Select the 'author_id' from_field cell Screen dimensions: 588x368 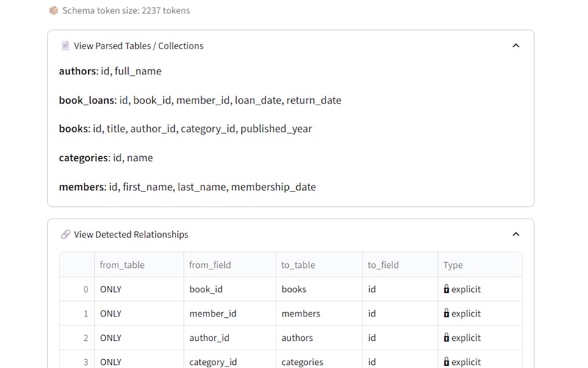230,338
